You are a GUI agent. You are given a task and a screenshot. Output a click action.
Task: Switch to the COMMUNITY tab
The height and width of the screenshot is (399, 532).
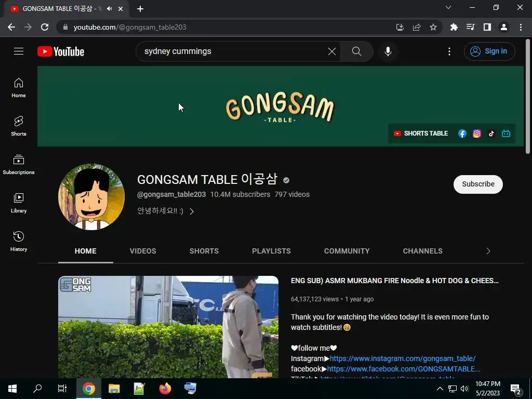click(x=347, y=251)
